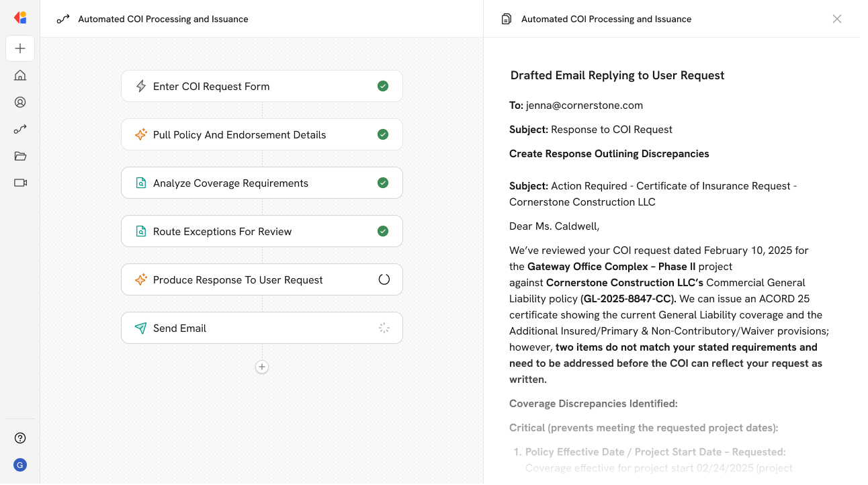This screenshot has width=868, height=485.
Task: Click the document icon in the right panel header
Action: (507, 19)
